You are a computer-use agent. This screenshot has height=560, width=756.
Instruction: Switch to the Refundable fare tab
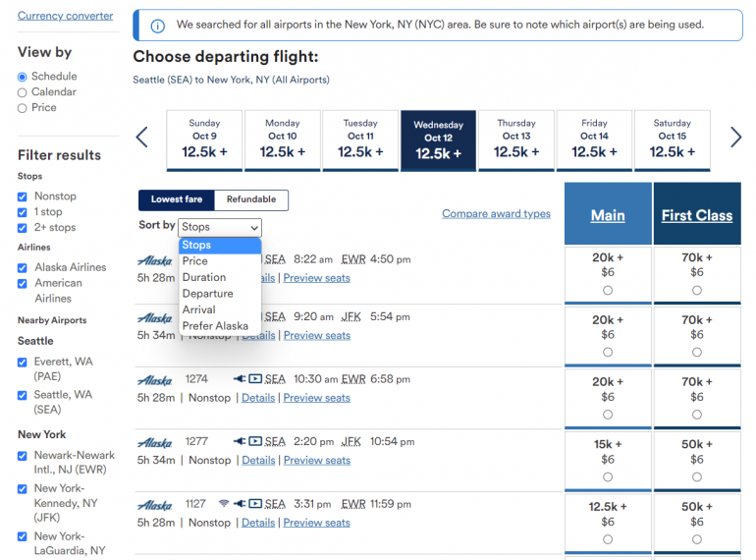click(251, 199)
